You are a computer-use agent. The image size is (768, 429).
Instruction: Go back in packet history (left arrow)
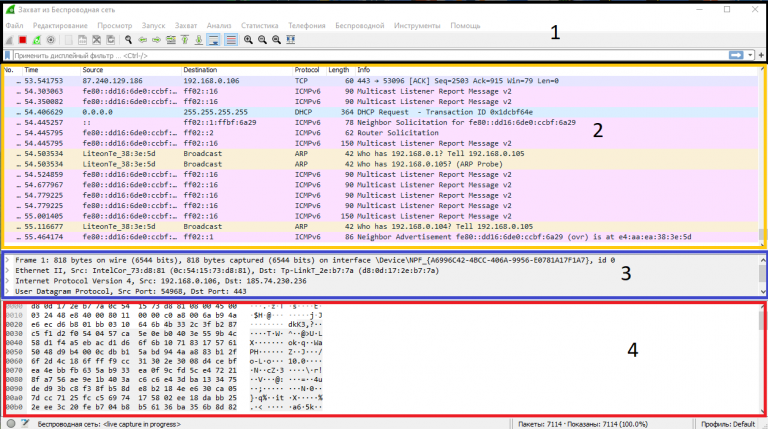pyautogui.click(x=143, y=40)
